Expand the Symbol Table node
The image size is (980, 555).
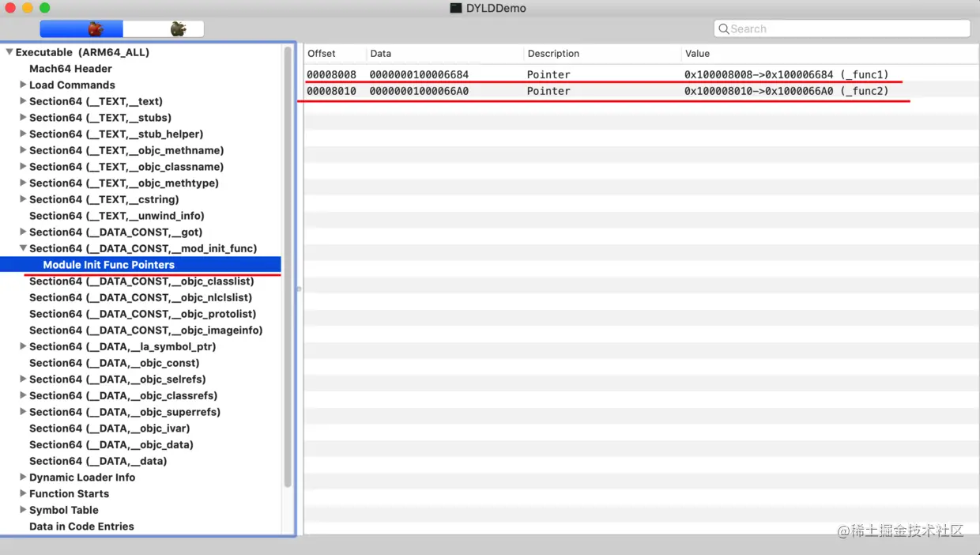23,510
